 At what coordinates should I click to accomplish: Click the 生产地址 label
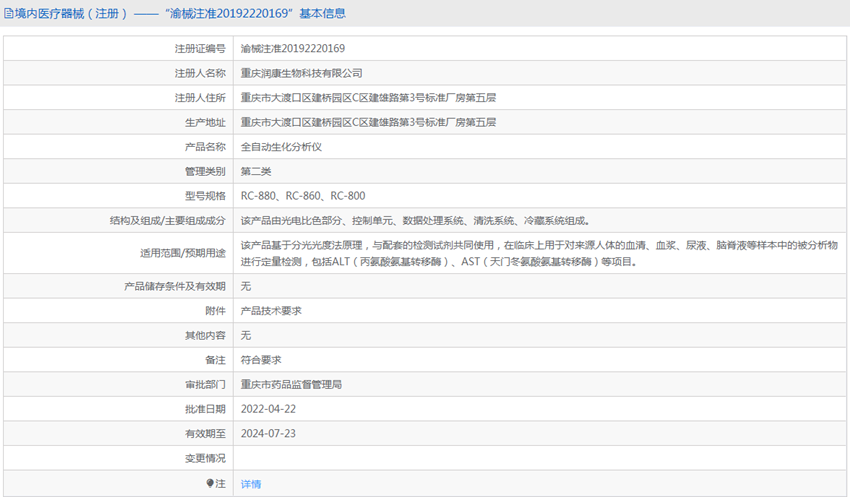tap(205, 122)
